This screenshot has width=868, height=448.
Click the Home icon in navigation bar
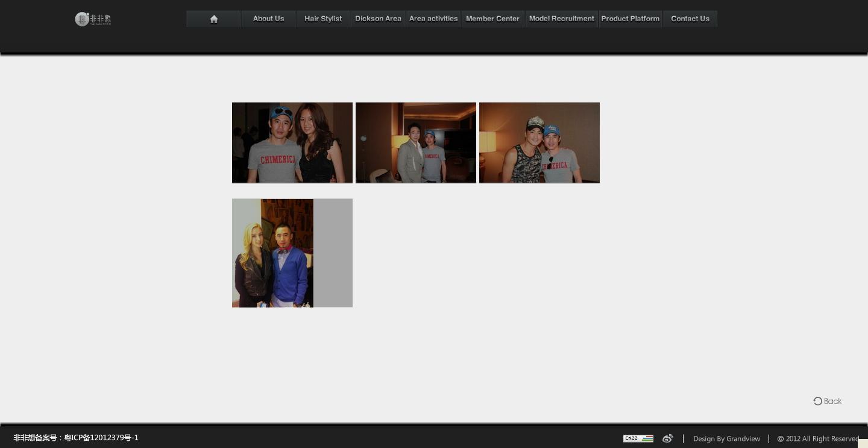pos(213,19)
